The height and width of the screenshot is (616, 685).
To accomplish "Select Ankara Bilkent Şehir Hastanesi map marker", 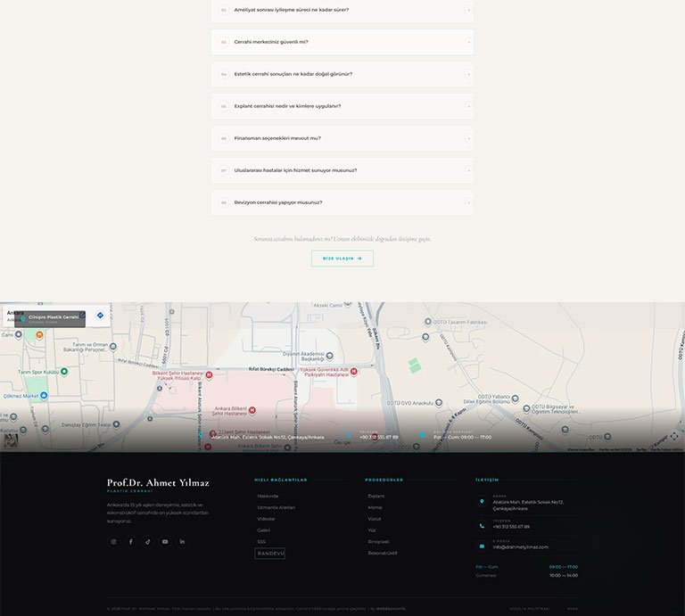I will tap(252, 410).
